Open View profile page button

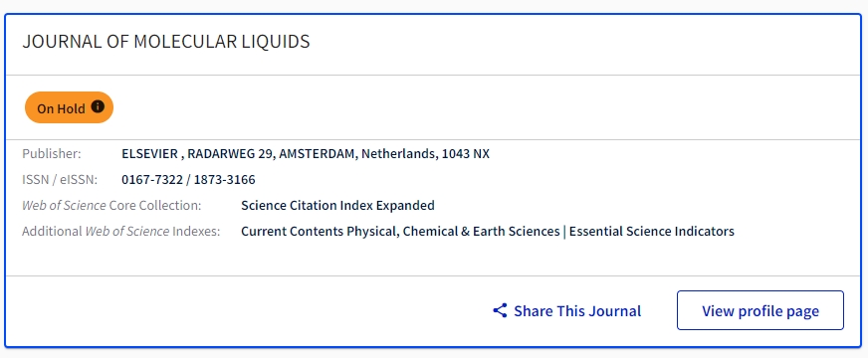760,310
